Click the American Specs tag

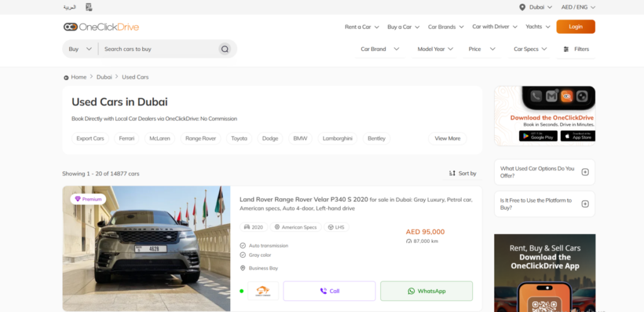pyautogui.click(x=296, y=227)
